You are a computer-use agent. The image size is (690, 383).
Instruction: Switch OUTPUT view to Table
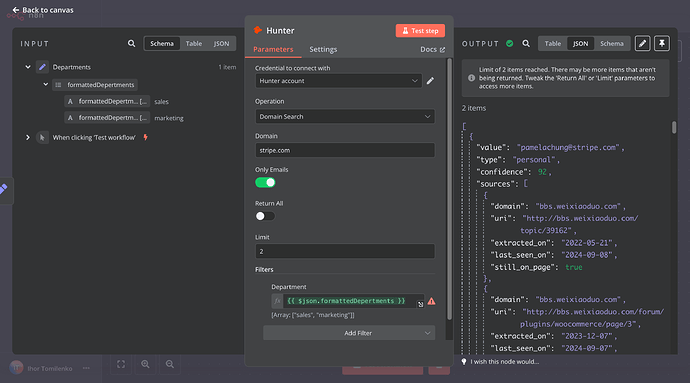[553, 43]
